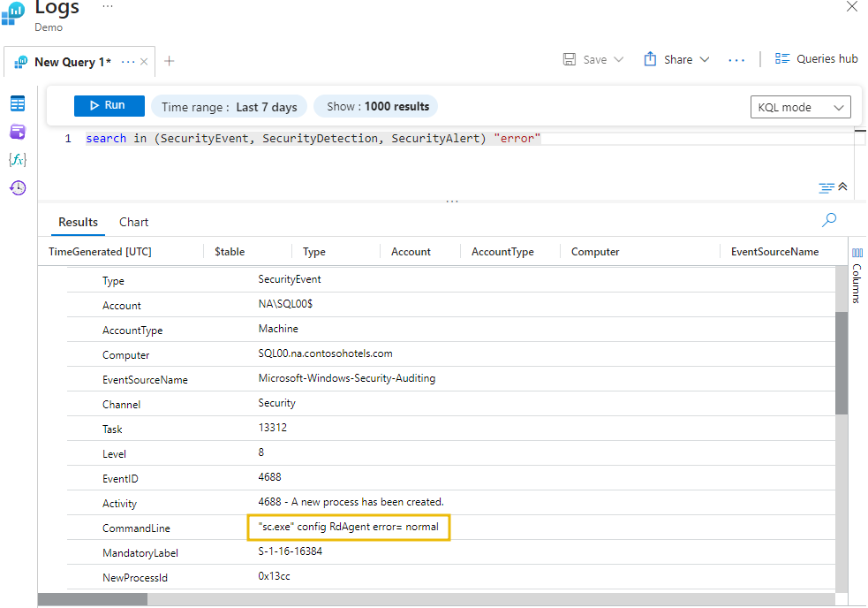Close the New Query 1 tab
The height and width of the screenshot is (608, 868).
[144, 62]
